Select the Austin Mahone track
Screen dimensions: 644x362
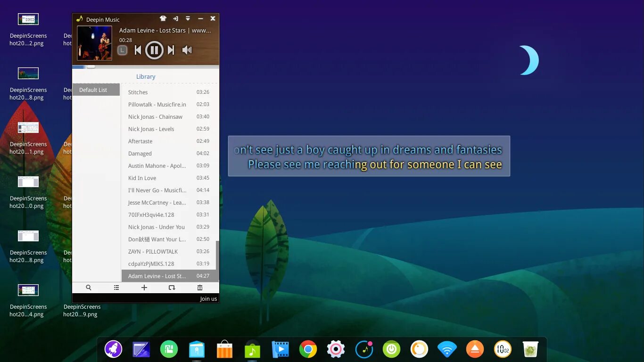click(x=168, y=166)
